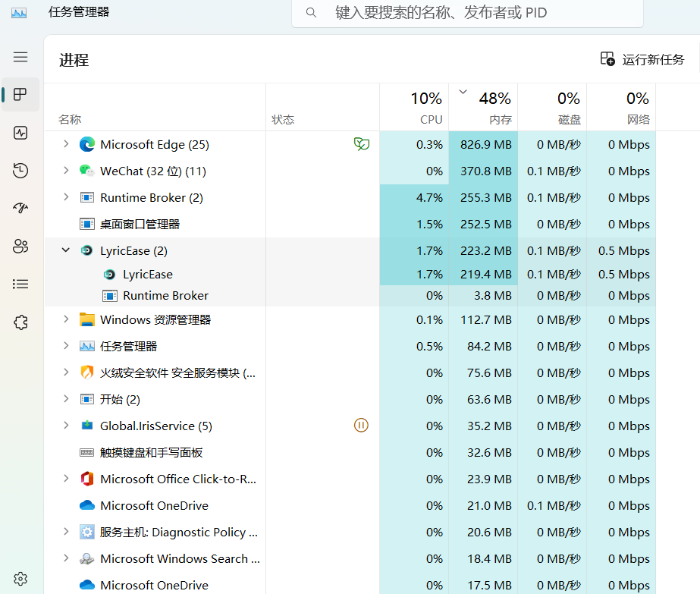
Task: Open the Performance page in sidebar
Action: (20, 133)
